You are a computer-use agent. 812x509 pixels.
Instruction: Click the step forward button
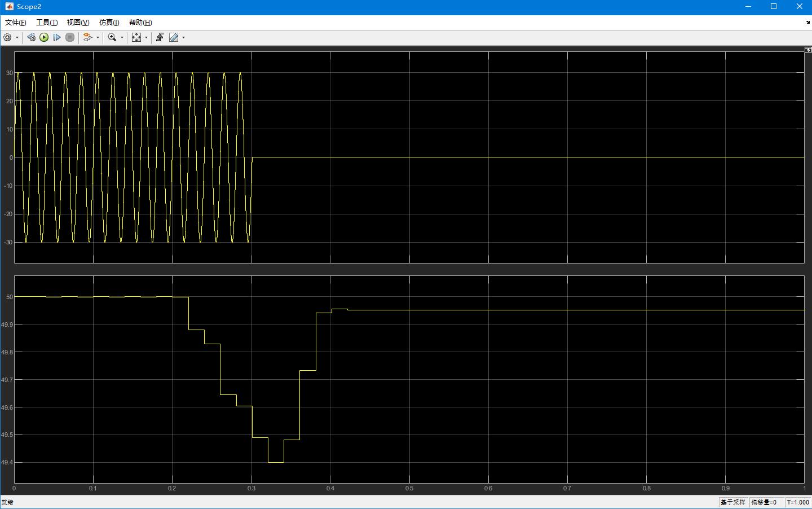tap(57, 37)
